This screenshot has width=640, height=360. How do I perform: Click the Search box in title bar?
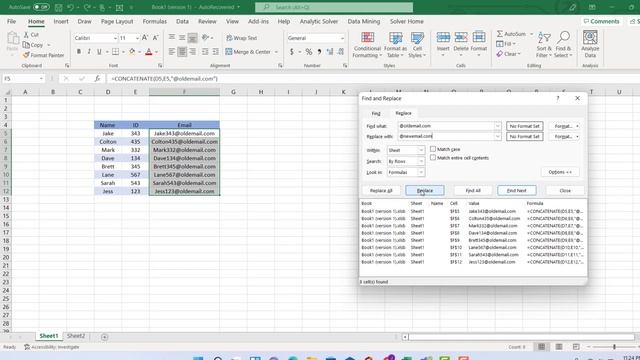(x=334, y=7)
